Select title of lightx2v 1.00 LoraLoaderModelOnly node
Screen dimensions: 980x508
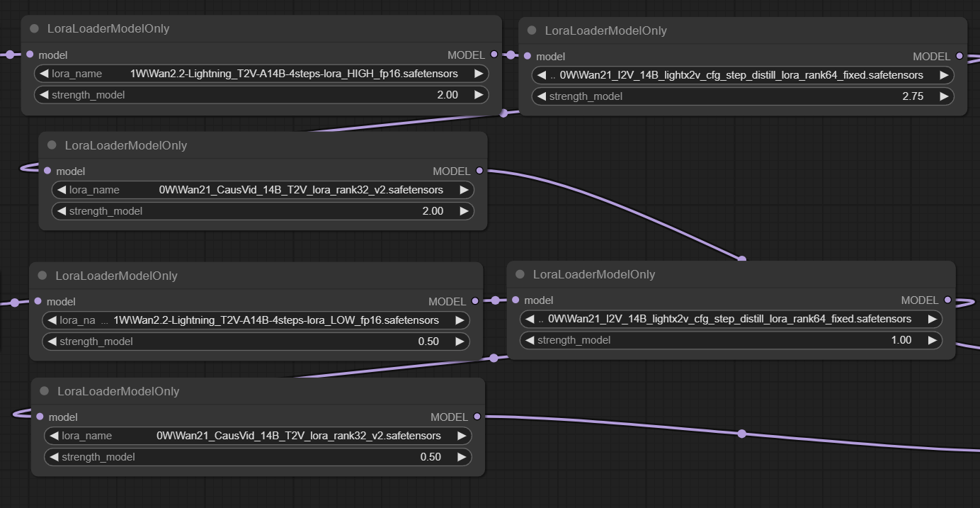tap(594, 274)
